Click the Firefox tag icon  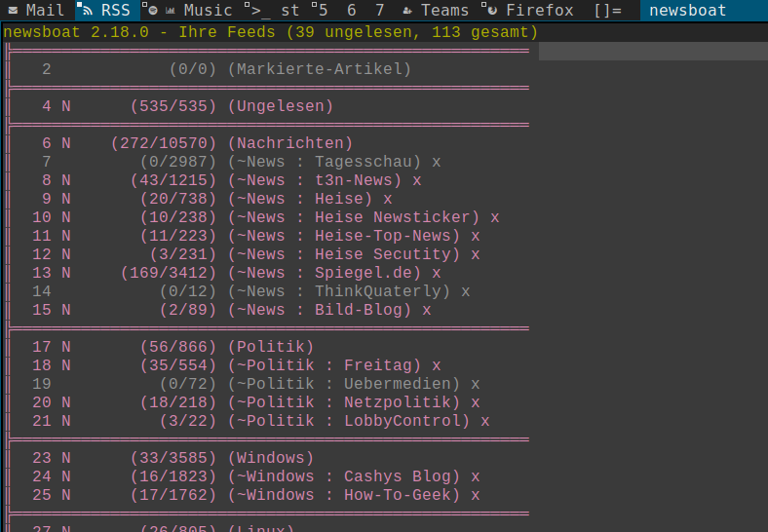(492, 11)
